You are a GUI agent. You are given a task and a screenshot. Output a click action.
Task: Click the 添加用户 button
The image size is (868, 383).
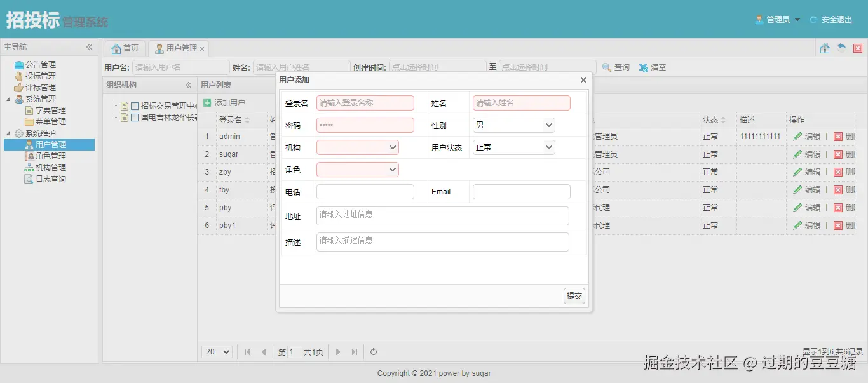click(x=224, y=103)
